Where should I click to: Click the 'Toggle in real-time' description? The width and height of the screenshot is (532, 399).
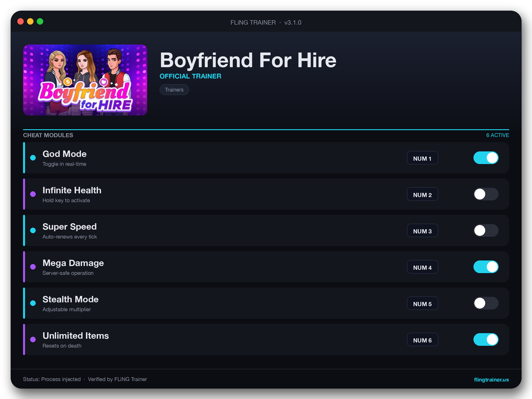coord(64,164)
